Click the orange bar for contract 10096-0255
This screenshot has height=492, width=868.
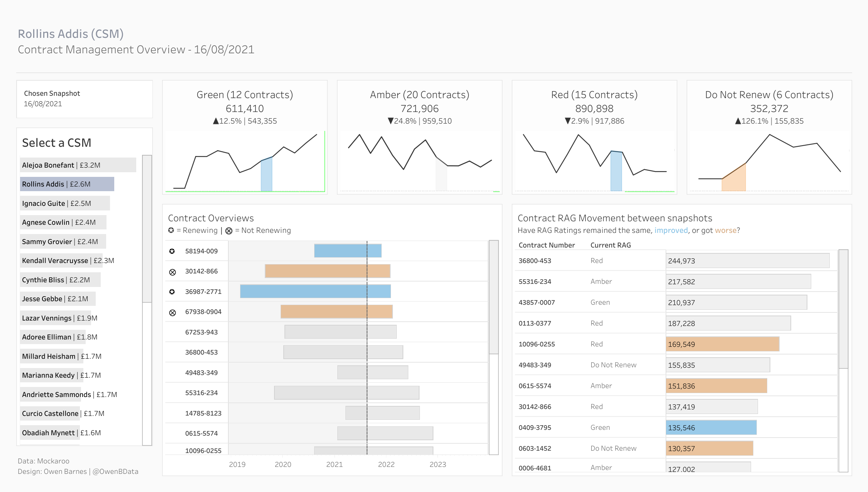point(722,344)
